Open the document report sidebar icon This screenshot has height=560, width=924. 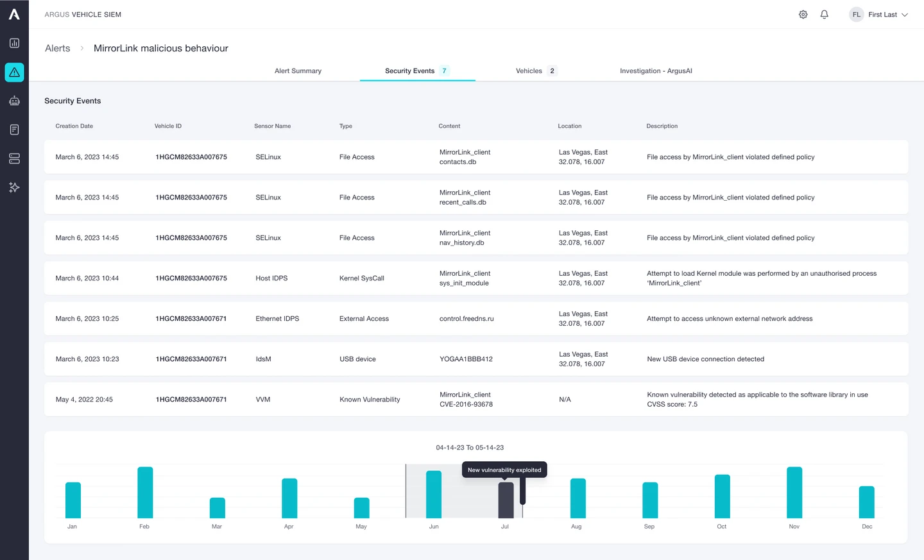pos(14,130)
